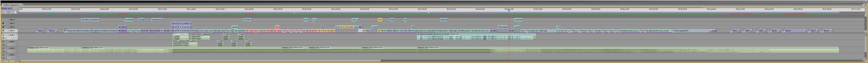Screen dimensions: 868x63
Task: Select the Title 01 clip on Video 1
Action: coord(40,31)
